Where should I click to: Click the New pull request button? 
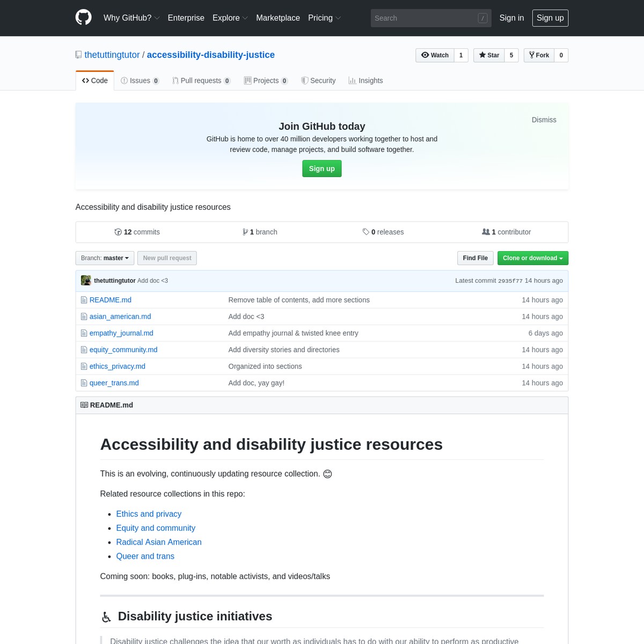coord(167,258)
